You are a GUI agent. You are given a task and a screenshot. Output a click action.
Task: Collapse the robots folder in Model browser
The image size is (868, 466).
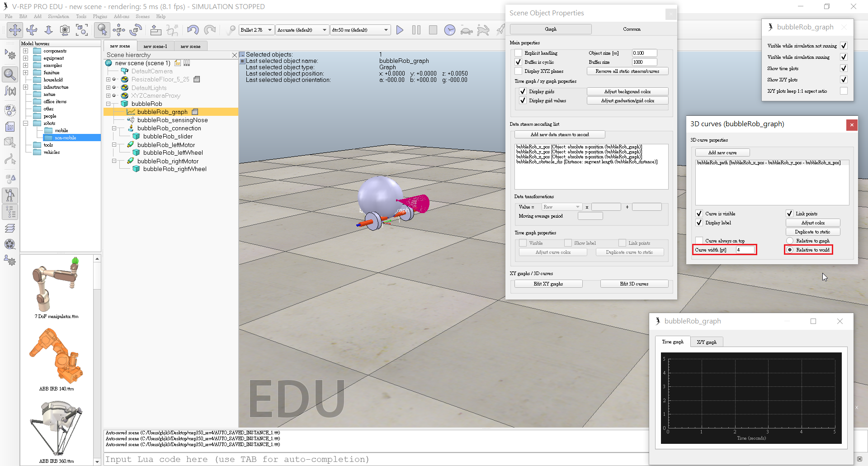click(25, 123)
